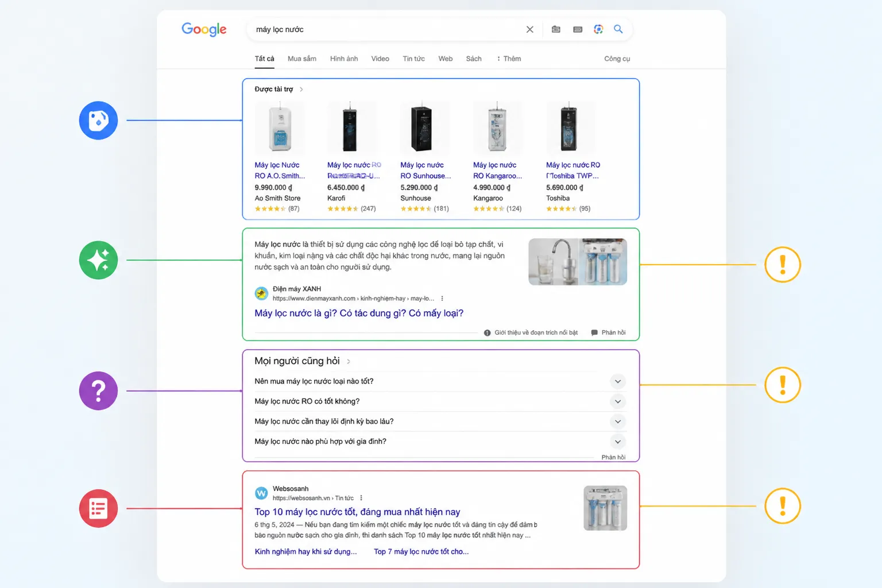Click the 9.990.000 ₫ price
Image resolution: width=882 pixels, height=588 pixels.
[x=273, y=188]
